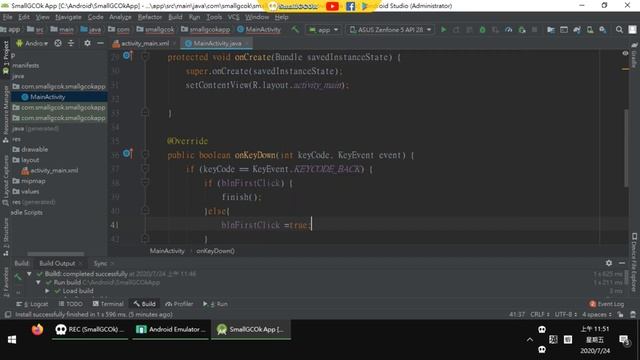Open the VCS menu
This screenshot has height=360, width=640.
(233, 17)
